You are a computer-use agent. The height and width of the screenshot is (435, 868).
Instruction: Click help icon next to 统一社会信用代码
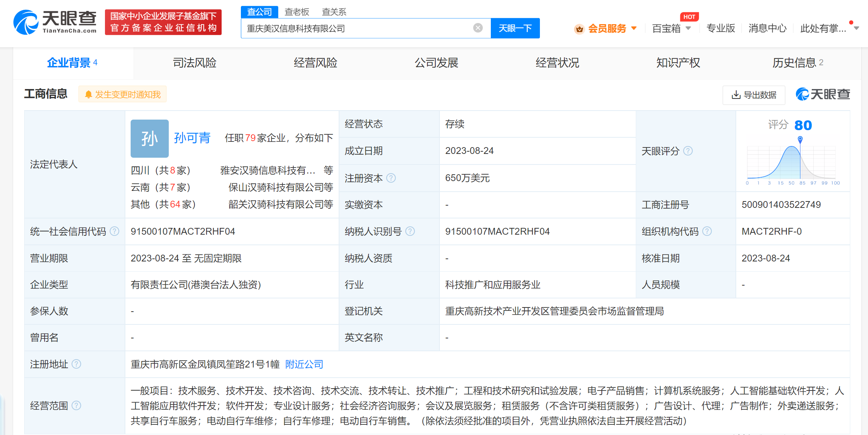point(114,231)
